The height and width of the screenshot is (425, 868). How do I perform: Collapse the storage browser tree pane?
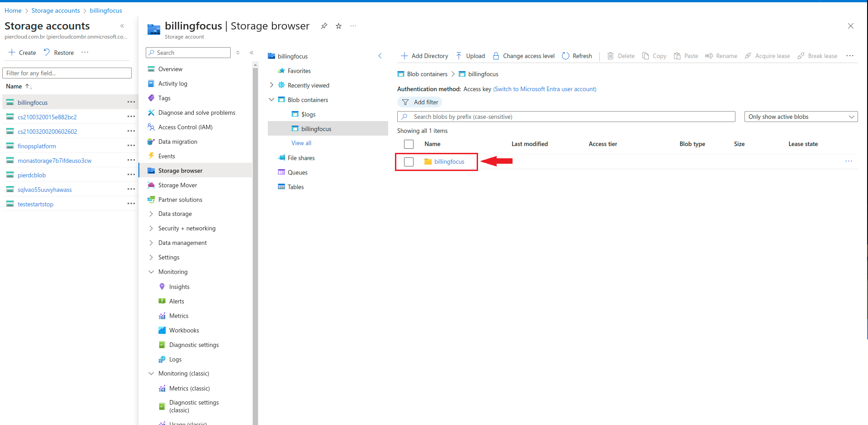tap(380, 56)
